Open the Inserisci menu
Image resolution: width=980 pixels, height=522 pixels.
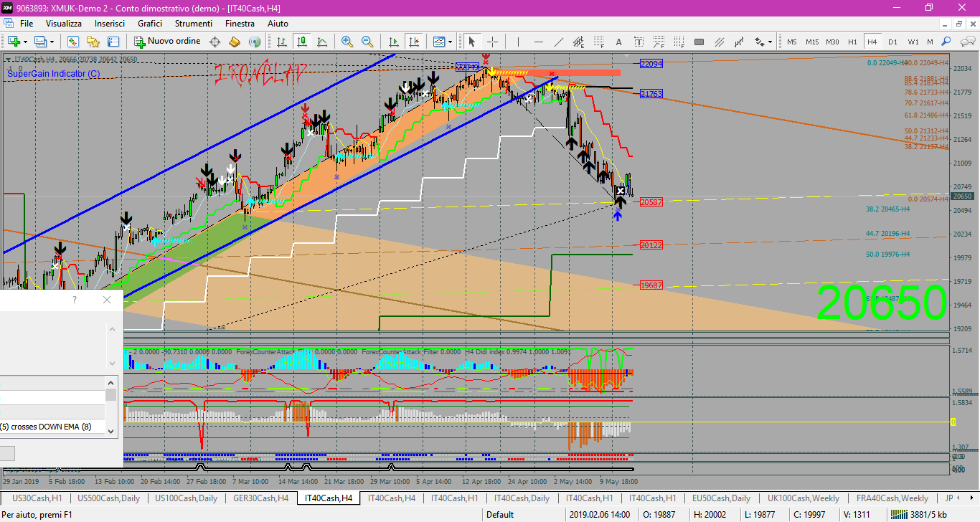(109, 24)
